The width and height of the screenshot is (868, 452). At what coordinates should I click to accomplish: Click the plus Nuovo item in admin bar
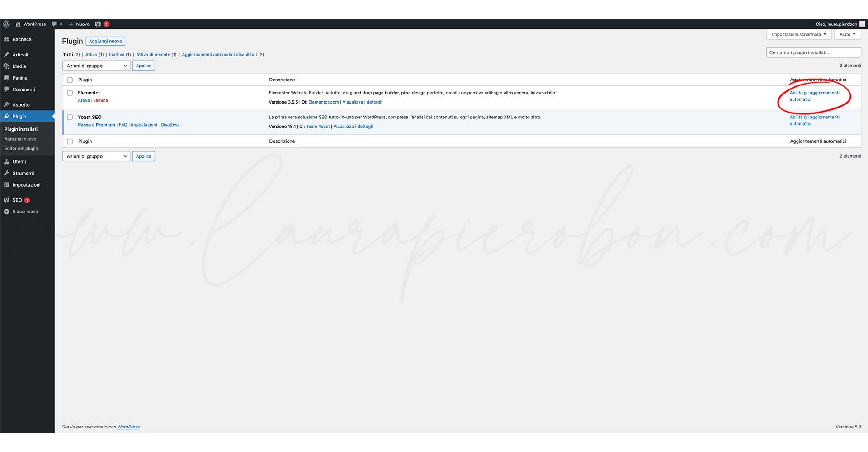(x=79, y=24)
